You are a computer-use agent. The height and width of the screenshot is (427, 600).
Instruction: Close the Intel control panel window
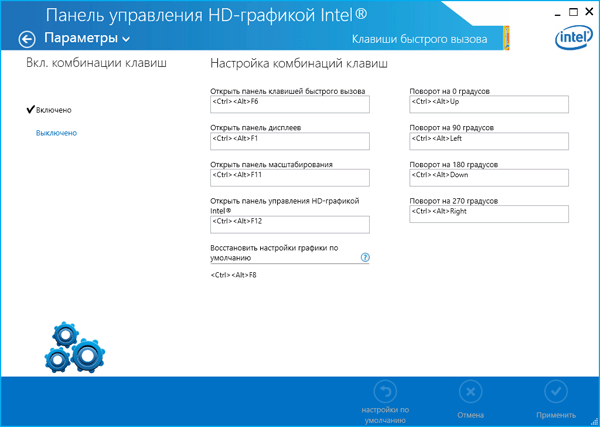[x=589, y=12]
